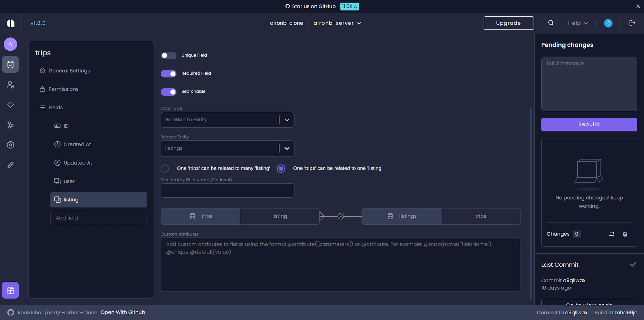Viewport: 644px width, 320px height.
Task: Turn off the Searchable toggle
Action: (168, 92)
